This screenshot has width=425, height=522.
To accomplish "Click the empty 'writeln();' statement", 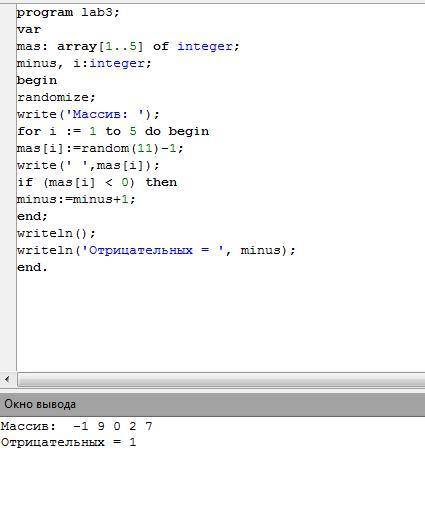I will tap(56, 233).
